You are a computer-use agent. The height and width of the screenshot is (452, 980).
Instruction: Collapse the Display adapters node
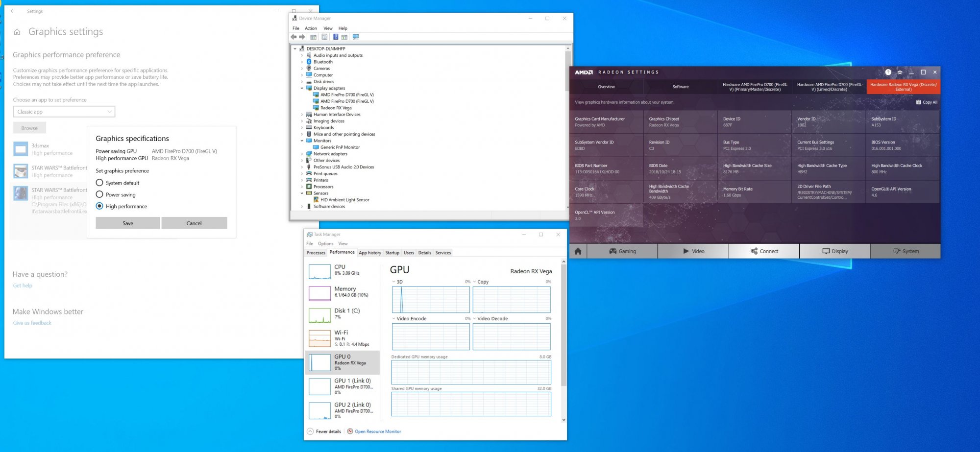pos(302,88)
